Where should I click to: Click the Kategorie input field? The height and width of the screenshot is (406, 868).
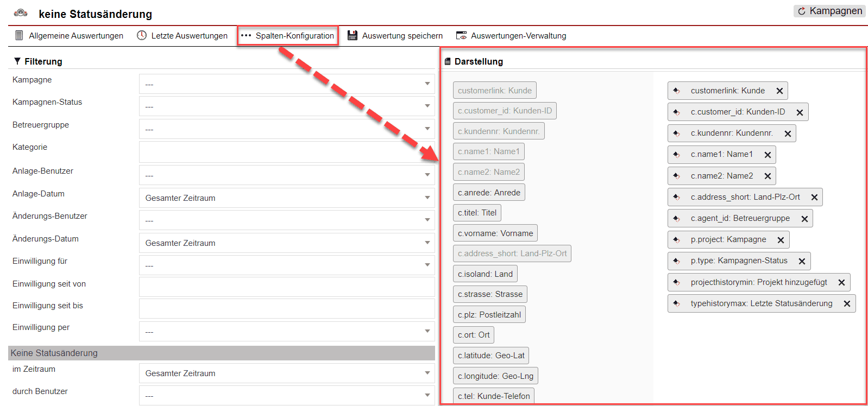click(287, 152)
